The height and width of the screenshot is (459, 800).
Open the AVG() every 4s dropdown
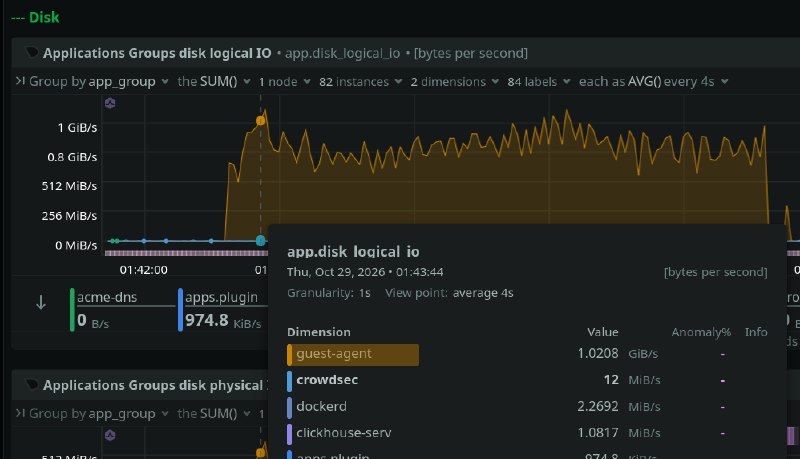(x=654, y=82)
